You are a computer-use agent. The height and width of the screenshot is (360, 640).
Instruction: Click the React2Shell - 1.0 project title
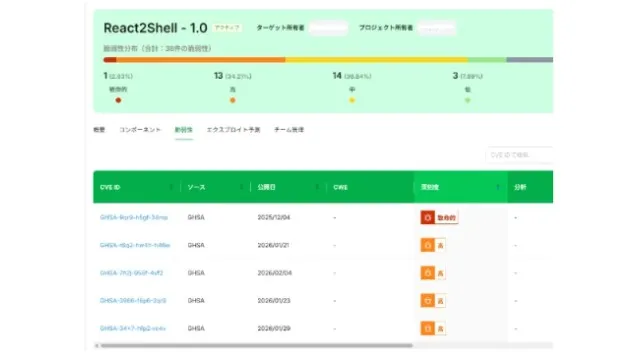coord(156,28)
